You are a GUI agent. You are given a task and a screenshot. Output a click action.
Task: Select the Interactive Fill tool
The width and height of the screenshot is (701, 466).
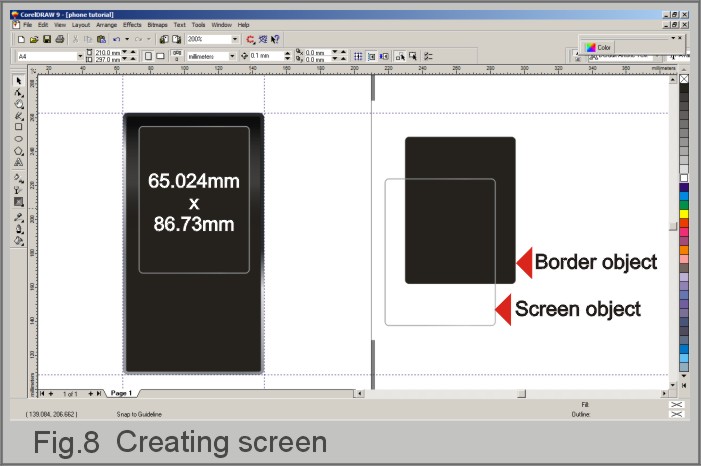[18, 178]
